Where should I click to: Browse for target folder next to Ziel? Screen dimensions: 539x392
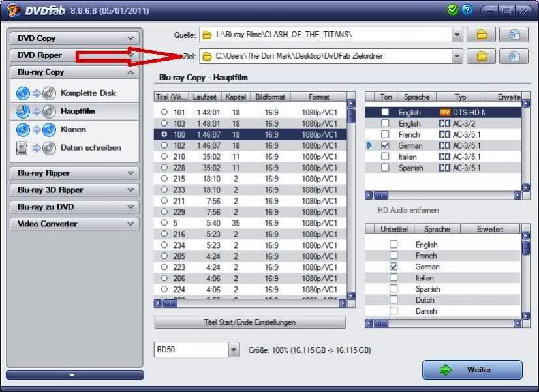(x=482, y=56)
